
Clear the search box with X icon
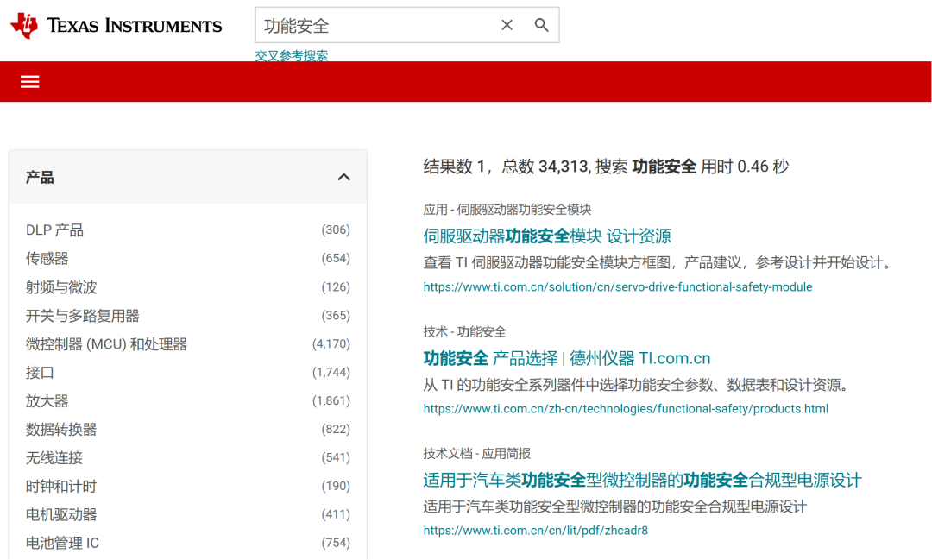(507, 25)
